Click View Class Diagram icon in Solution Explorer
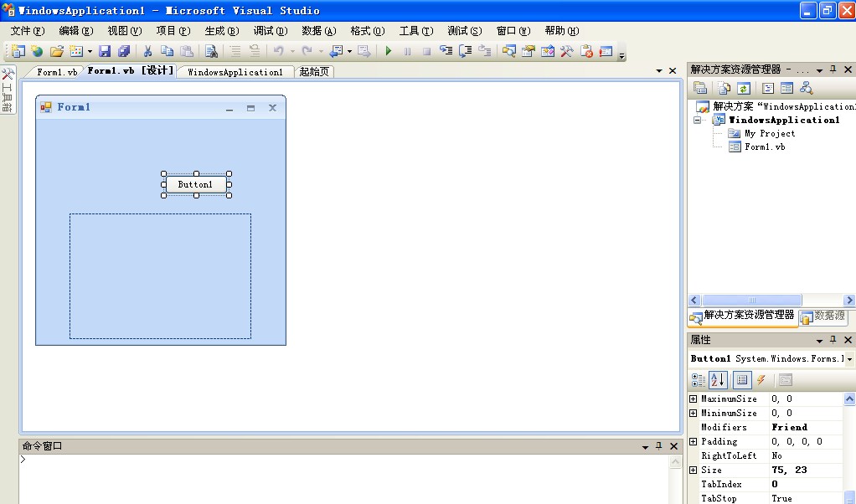This screenshot has height=504, width=856. [806, 88]
